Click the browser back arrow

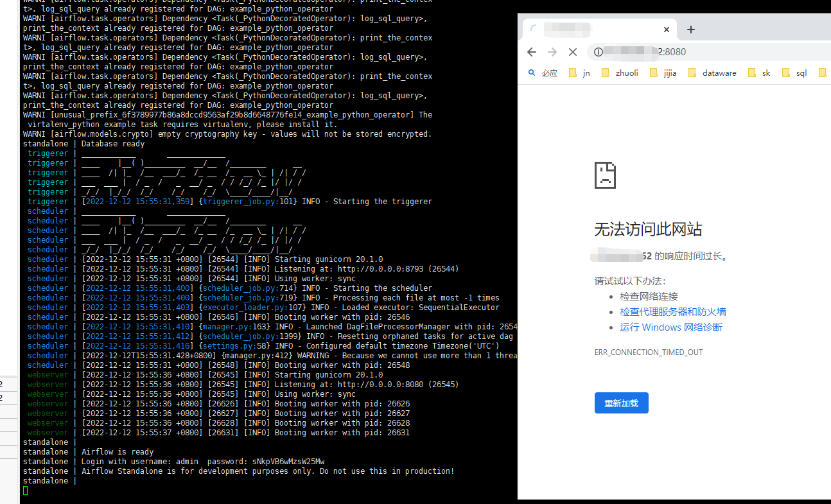tap(531, 52)
